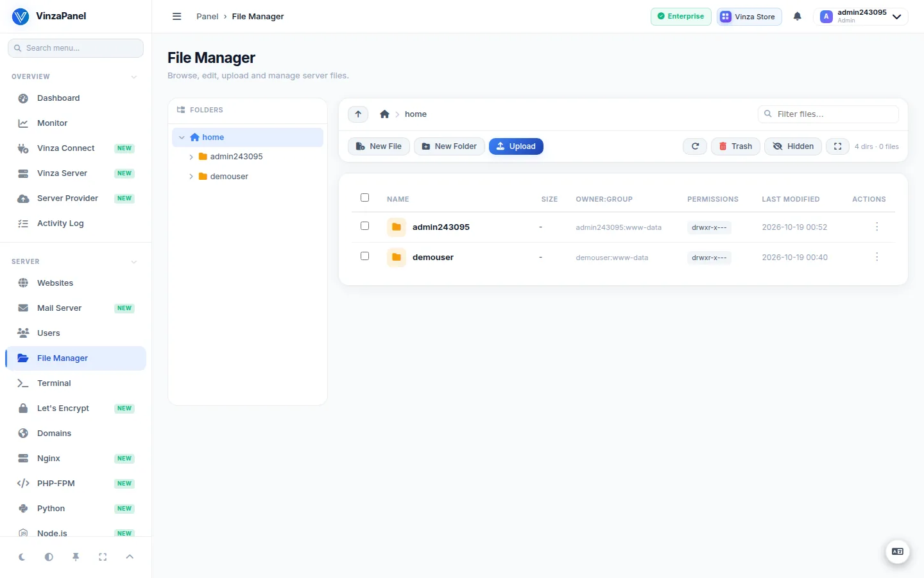Click the Enterprise badge
This screenshot has width=924, height=578.
click(681, 17)
